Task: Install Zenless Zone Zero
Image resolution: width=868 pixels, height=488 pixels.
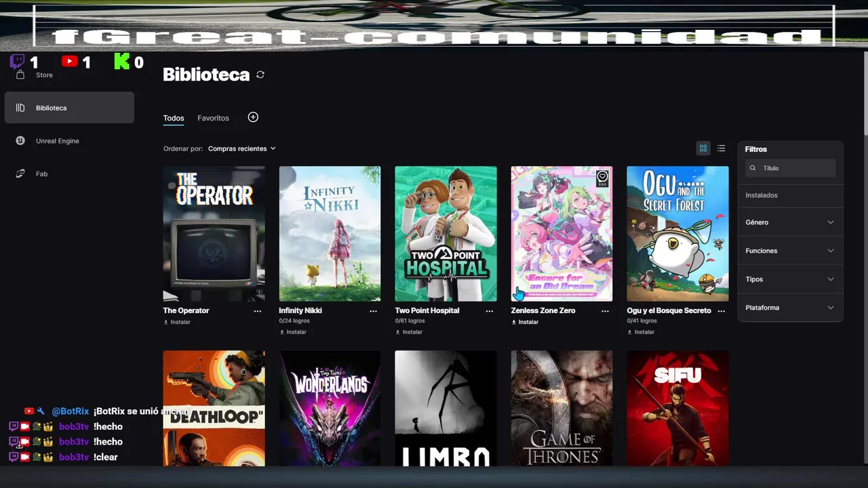Action: click(x=525, y=322)
